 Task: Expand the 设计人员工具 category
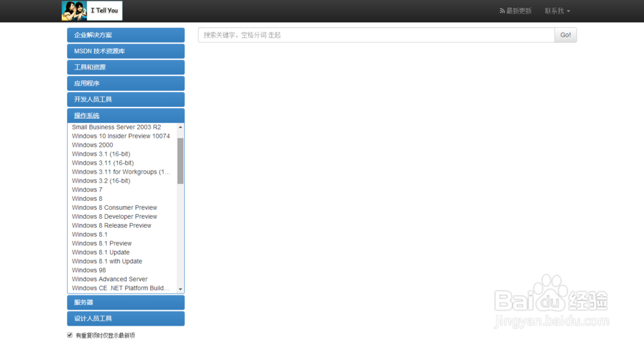(x=126, y=319)
